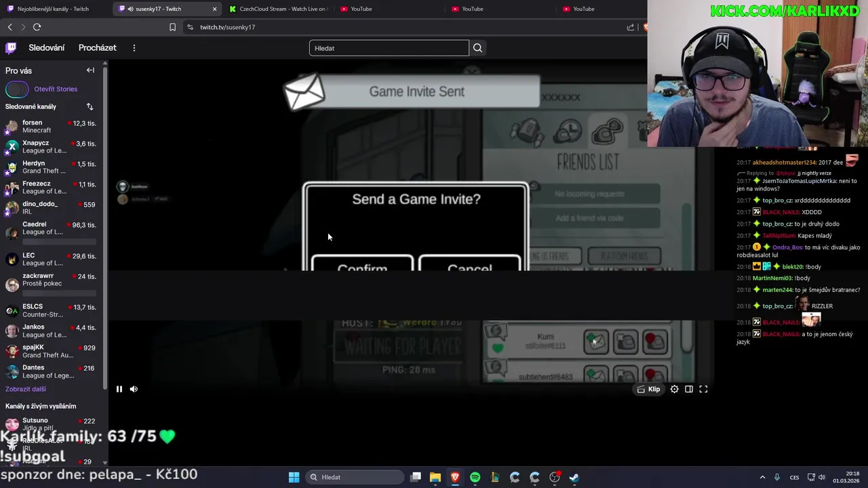Open Otevřít Stories link

click(56, 89)
